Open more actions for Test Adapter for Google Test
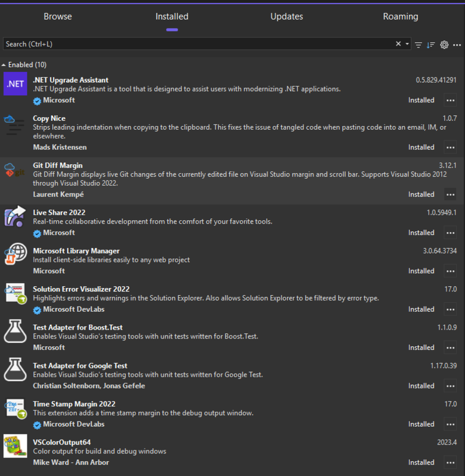This screenshot has width=465, height=476. [450, 386]
